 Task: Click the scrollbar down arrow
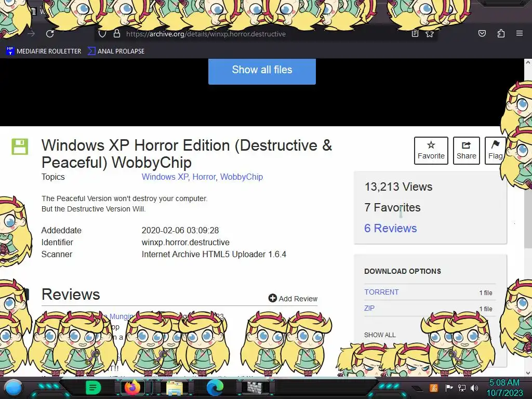point(528,373)
